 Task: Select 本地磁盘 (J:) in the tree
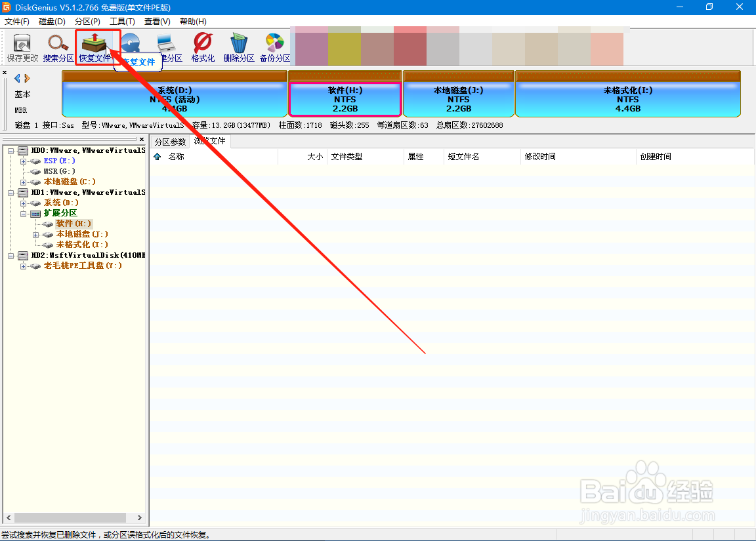pyautogui.click(x=82, y=234)
